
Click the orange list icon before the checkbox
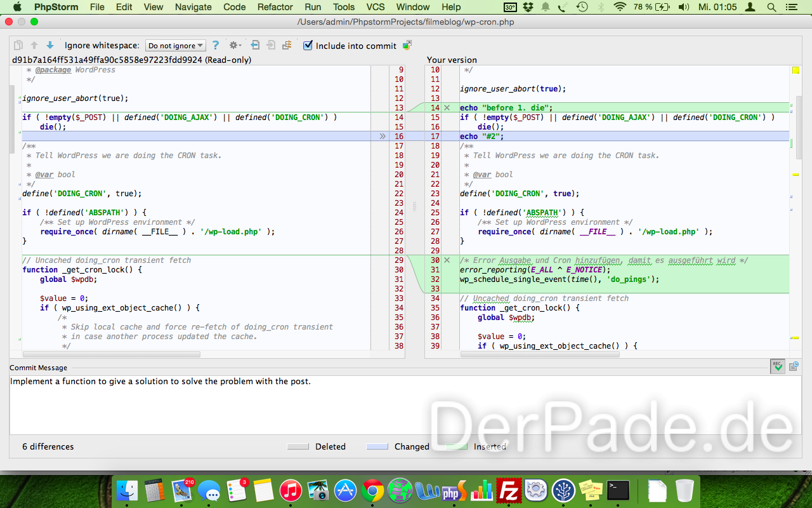[287, 45]
